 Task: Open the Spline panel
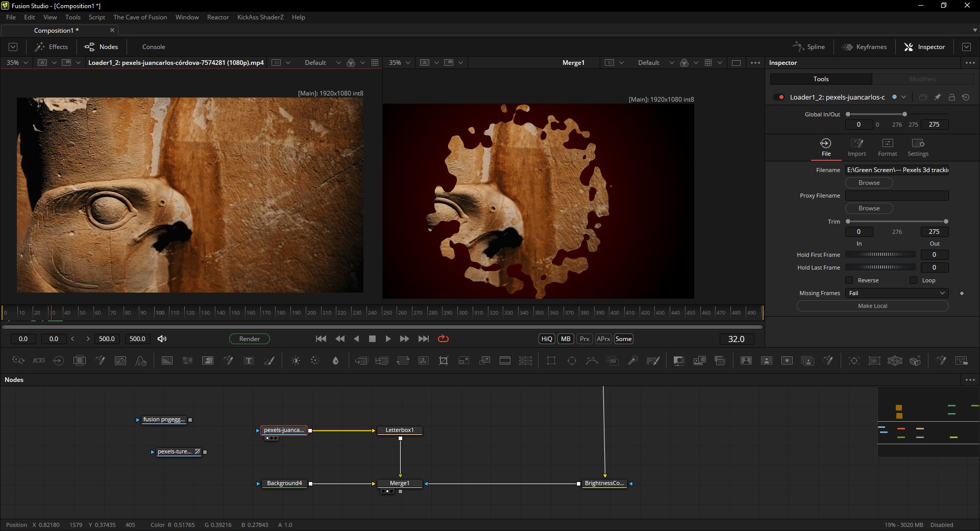(809, 47)
